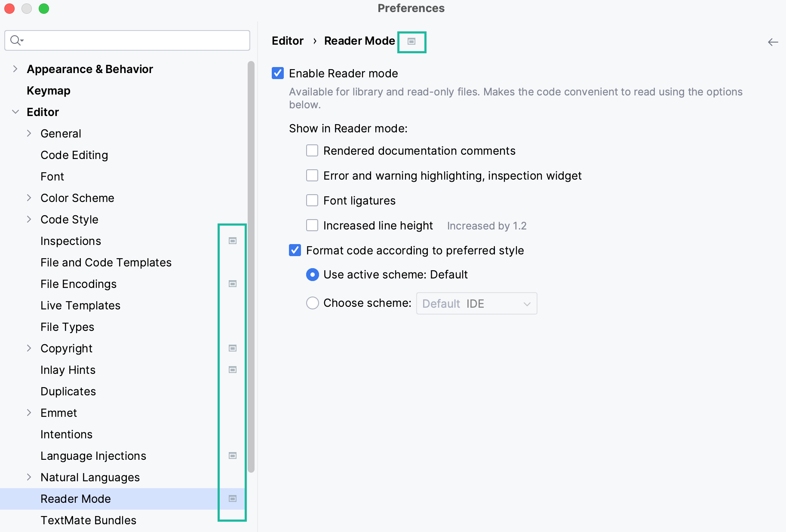Open the Default IDE scheme dropdown
Image resolution: width=786 pixels, height=532 pixels.
(x=476, y=303)
